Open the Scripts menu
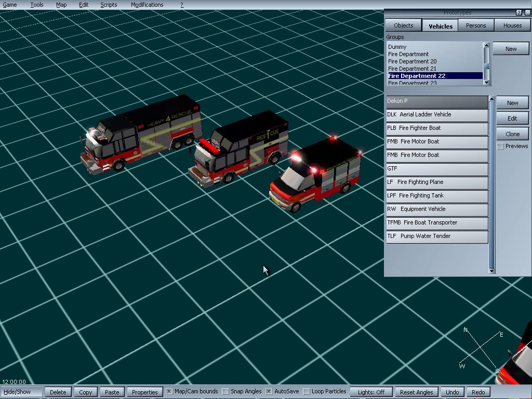This screenshot has width=532, height=399. tap(109, 5)
